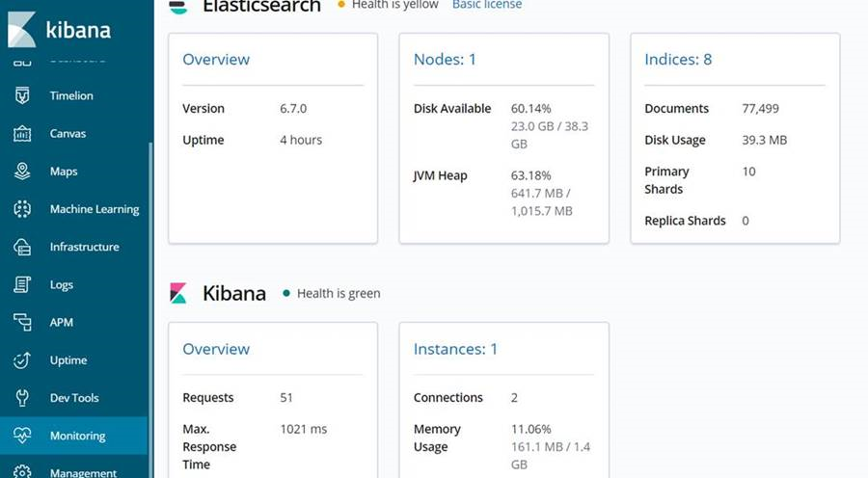Click the Maps pin icon

point(22,171)
